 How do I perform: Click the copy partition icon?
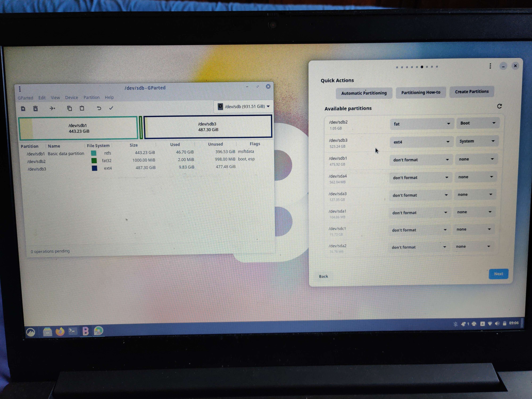[x=70, y=108]
